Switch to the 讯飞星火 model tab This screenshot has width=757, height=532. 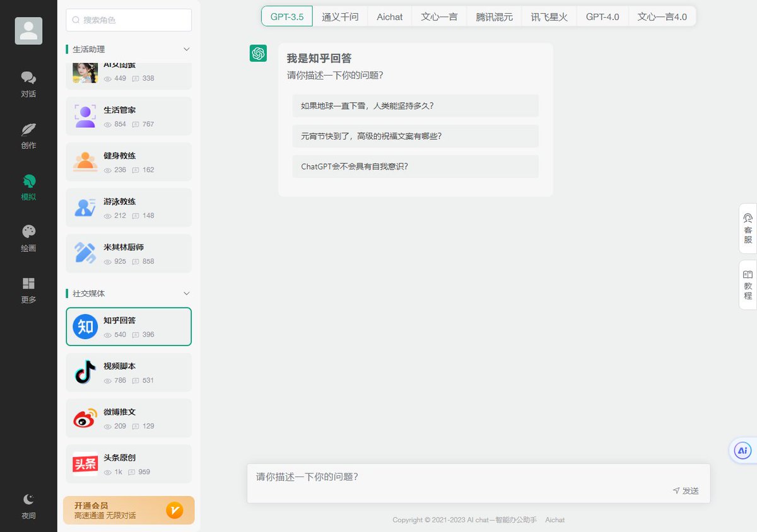[x=549, y=17]
